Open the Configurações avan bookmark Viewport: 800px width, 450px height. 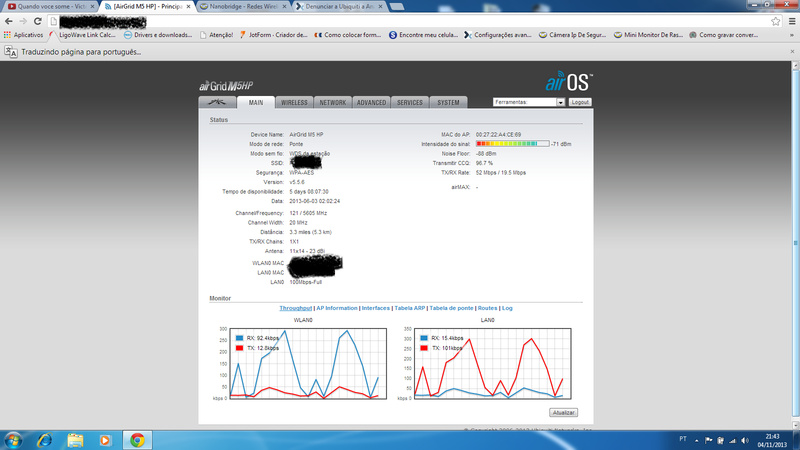(498, 35)
